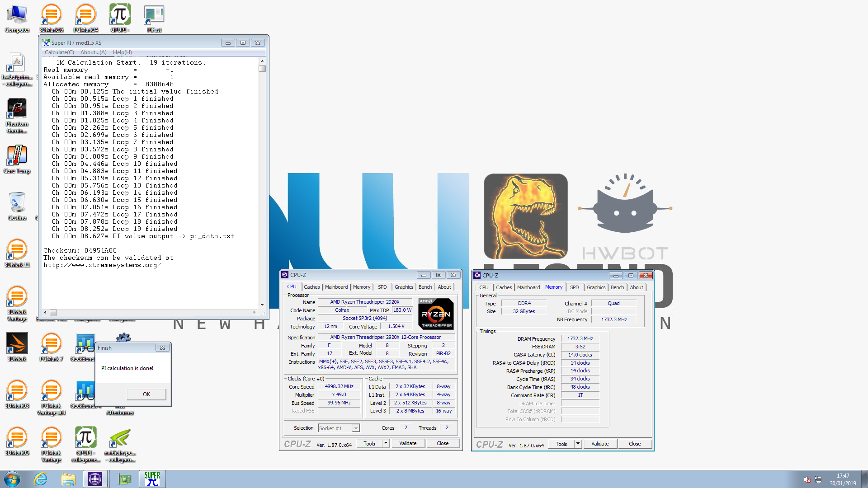868x488 pixels.
Task: Open the 3DMark05 desktop shortcut
Action: click(17, 441)
